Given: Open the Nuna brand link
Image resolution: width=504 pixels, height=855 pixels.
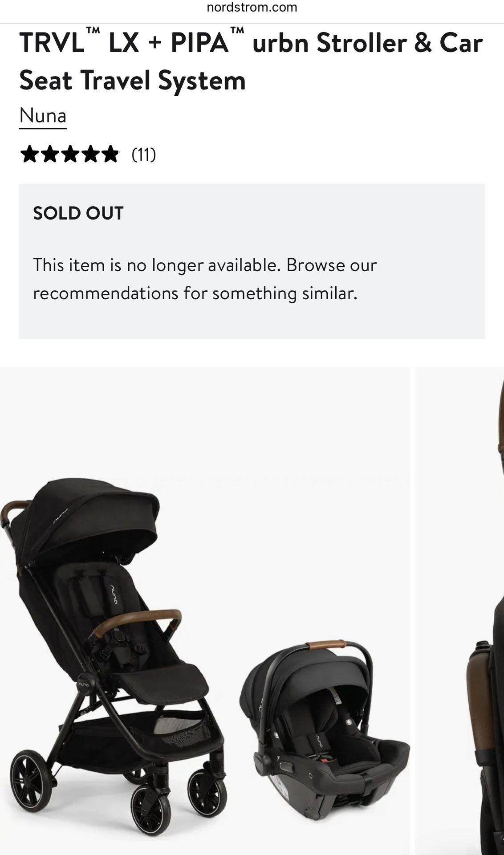Looking at the screenshot, I should [43, 116].
